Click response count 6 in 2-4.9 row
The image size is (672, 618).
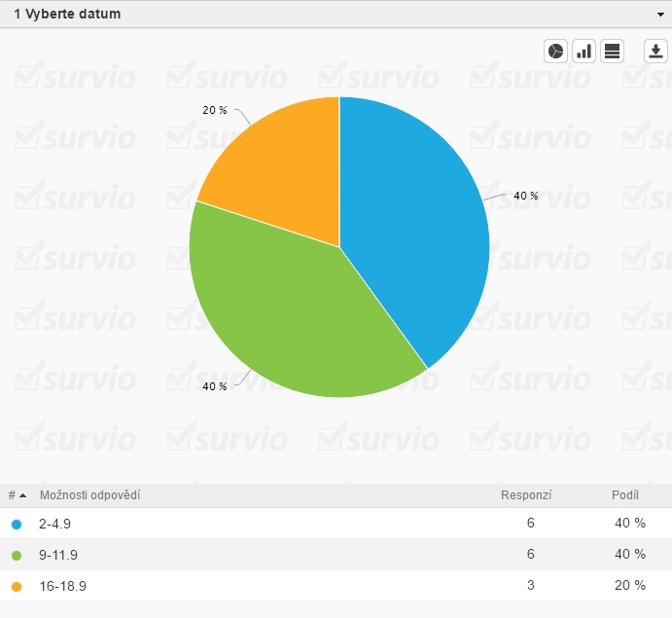(x=531, y=523)
